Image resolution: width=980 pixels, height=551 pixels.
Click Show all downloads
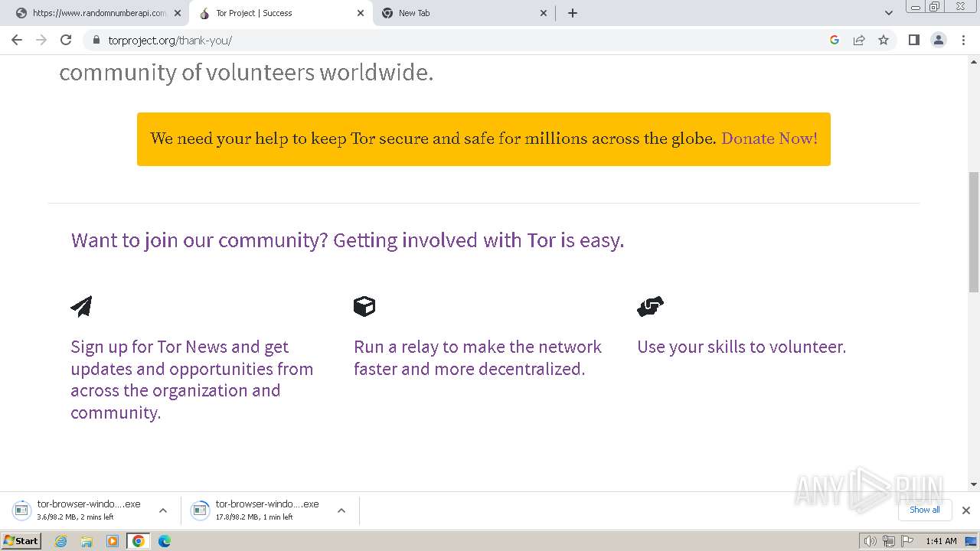[x=925, y=510]
